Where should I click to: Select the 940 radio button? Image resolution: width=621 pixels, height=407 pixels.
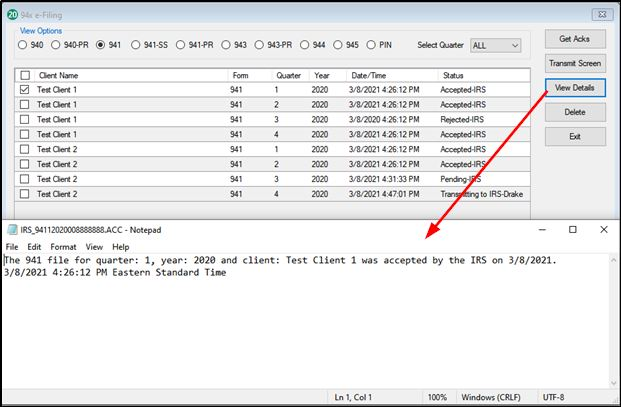tap(25, 45)
